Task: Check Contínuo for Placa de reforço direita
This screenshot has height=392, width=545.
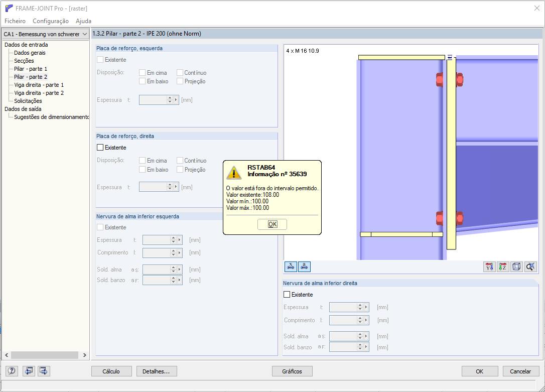Action: (x=180, y=160)
